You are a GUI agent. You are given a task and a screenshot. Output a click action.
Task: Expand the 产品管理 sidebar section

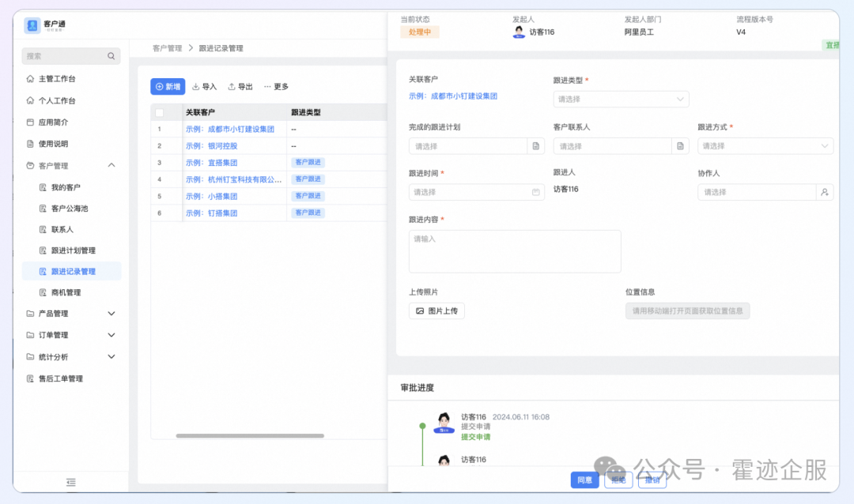(x=111, y=314)
